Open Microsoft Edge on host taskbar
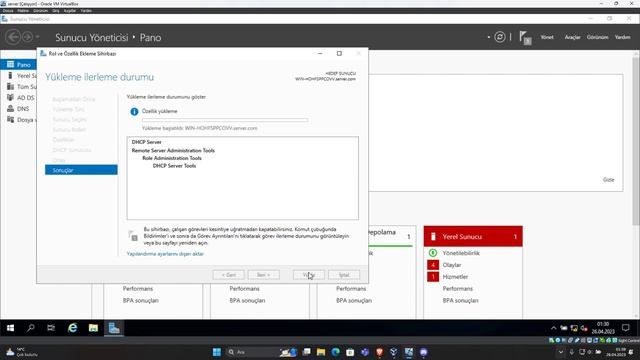The width and height of the screenshot is (640, 360). 336,352
